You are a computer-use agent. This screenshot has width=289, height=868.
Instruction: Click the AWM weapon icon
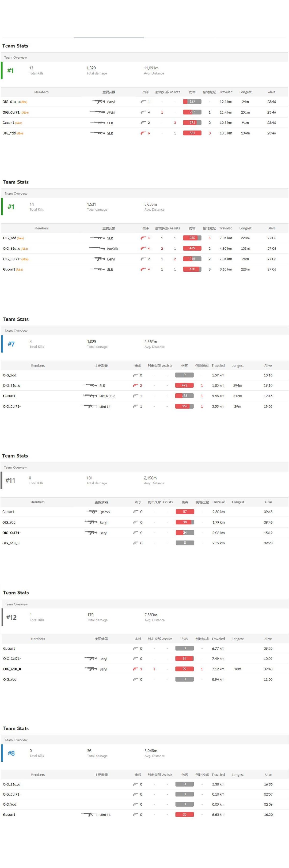click(x=97, y=112)
